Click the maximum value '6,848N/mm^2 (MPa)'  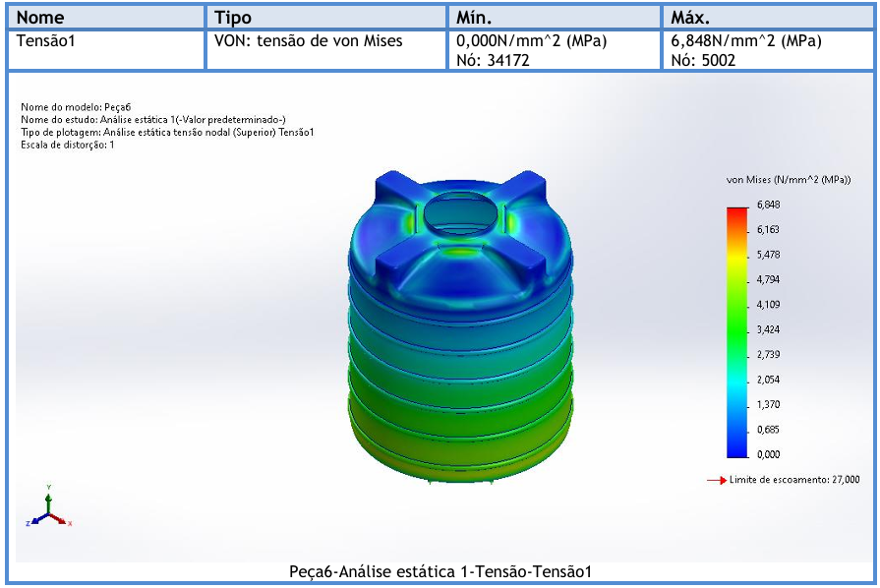746,41
